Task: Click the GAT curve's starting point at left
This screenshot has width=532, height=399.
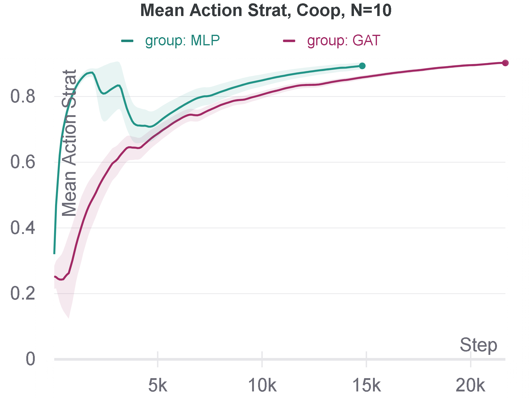Action: 55,276
